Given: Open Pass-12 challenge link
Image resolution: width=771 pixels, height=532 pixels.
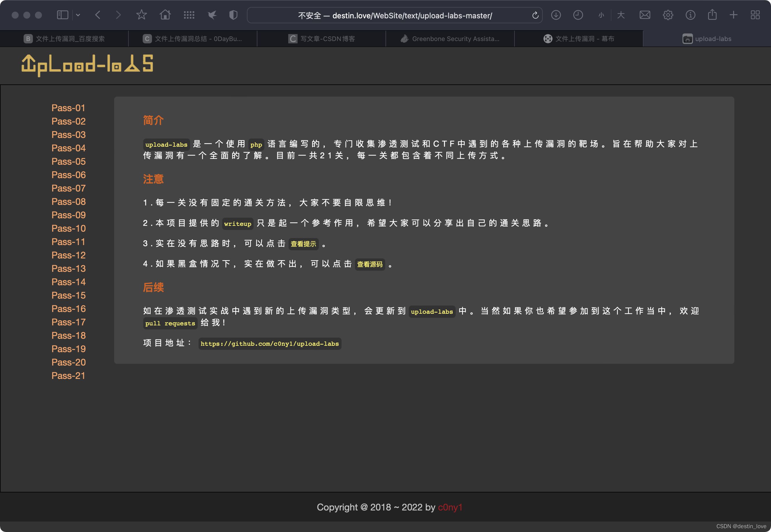Looking at the screenshot, I should point(68,255).
